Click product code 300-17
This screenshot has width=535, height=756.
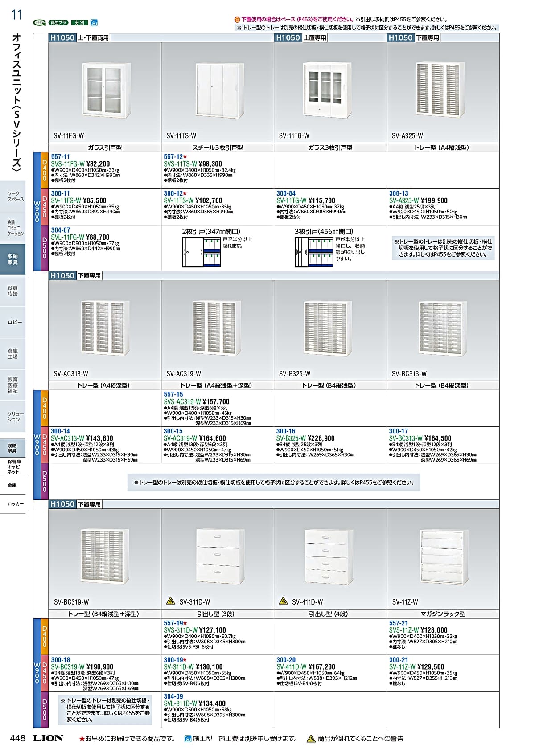click(399, 431)
